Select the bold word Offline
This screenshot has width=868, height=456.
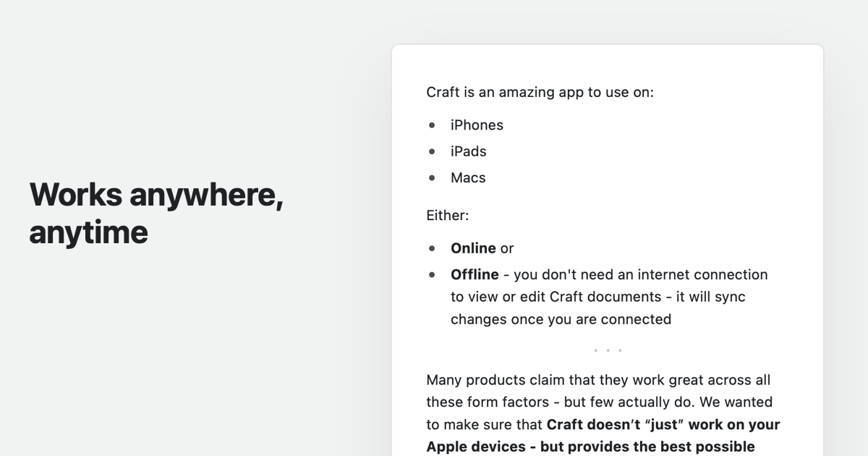point(475,274)
